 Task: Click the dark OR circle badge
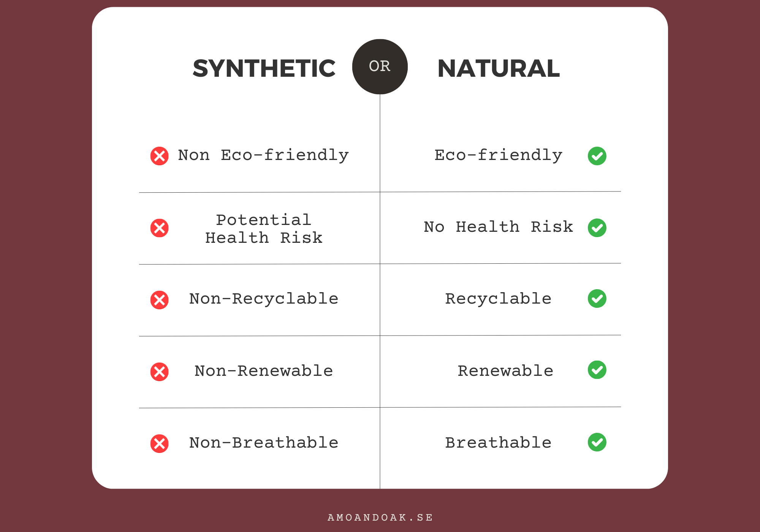click(380, 66)
